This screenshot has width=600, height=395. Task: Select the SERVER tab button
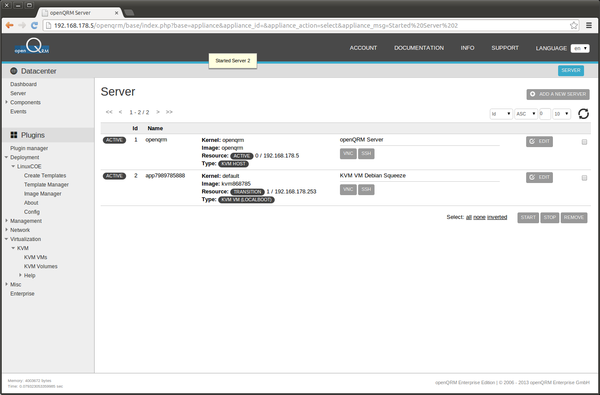[x=571, y=70]
